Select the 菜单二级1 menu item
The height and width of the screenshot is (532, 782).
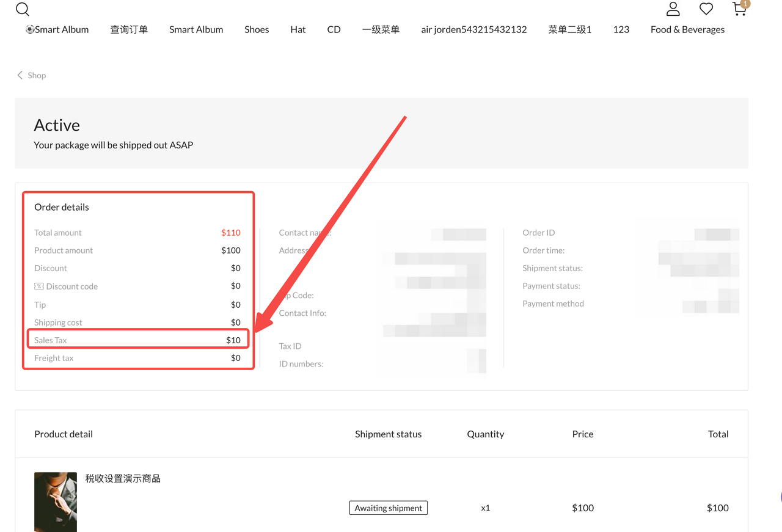[x=569, y=29]
